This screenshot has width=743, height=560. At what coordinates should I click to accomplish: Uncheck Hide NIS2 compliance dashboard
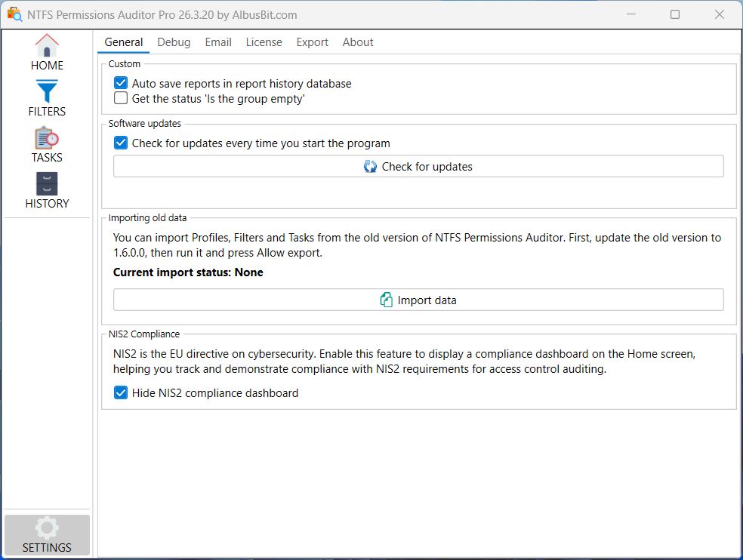[x=121, y=392]
